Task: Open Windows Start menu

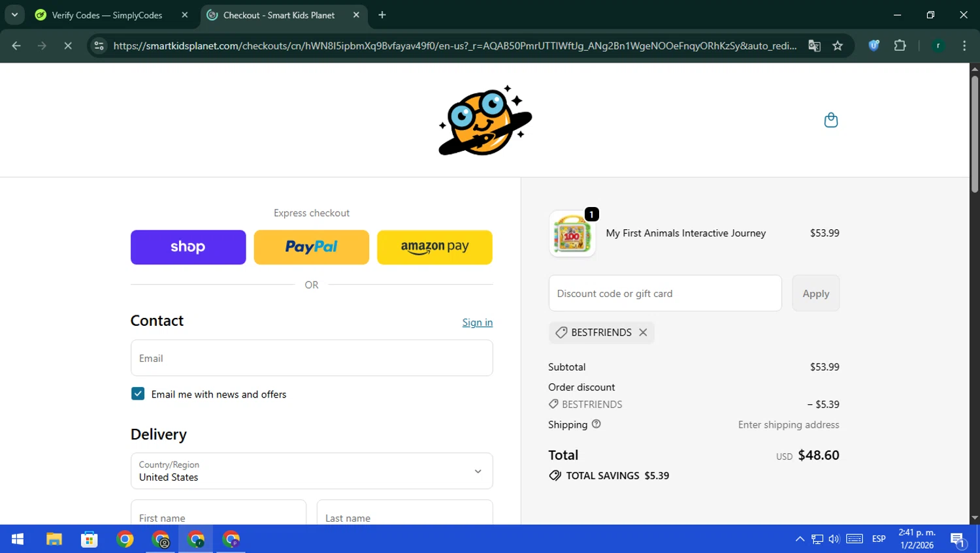Action: (18, 539)
